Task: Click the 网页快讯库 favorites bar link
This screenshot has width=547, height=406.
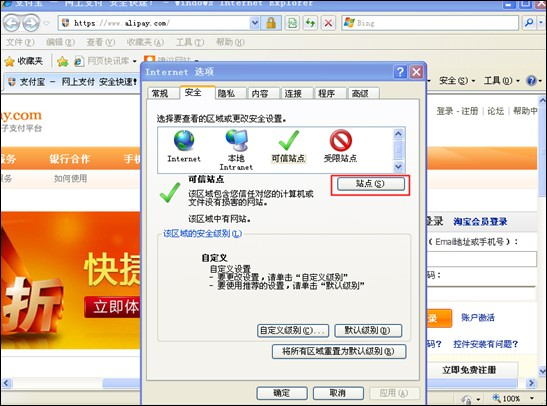Action: pyautogui.click(x=102, y=61)
